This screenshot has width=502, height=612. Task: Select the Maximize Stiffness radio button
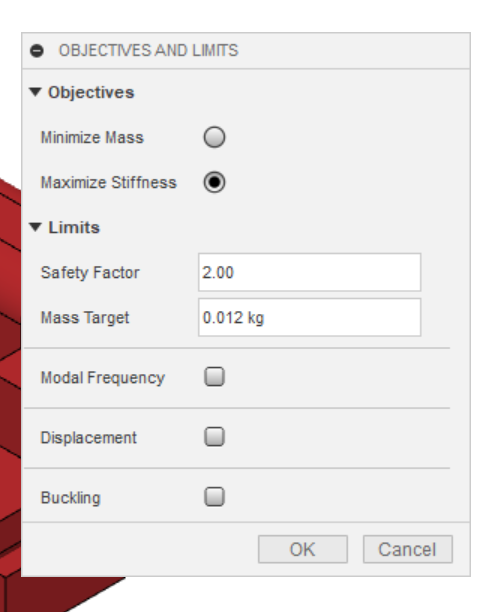tap(214, 182)
